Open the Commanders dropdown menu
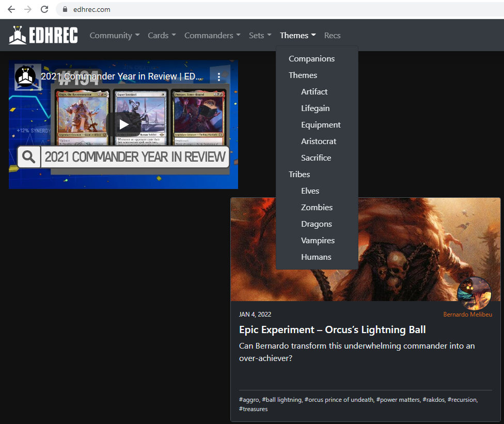 tap(212, 35)
